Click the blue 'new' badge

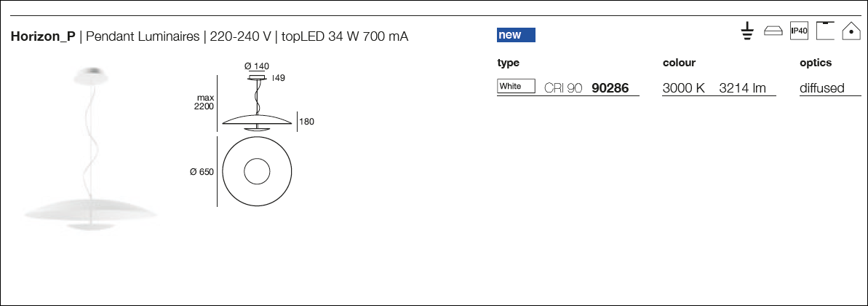(x=516, y=35)
